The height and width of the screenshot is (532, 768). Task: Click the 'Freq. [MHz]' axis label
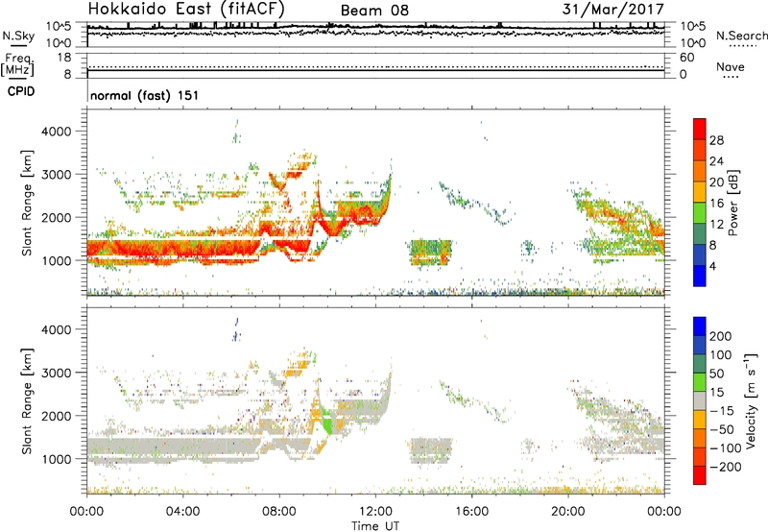[x=18, y=64]
